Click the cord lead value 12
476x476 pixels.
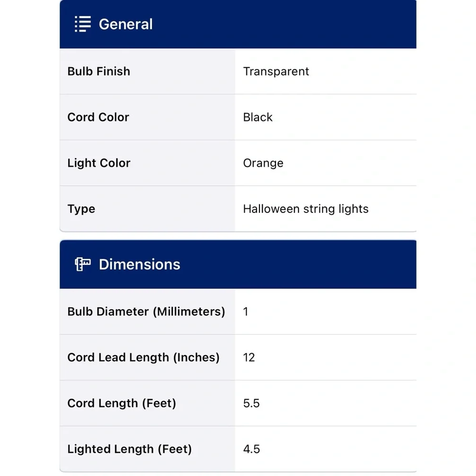pyautogui.click(x=249, y=357)
